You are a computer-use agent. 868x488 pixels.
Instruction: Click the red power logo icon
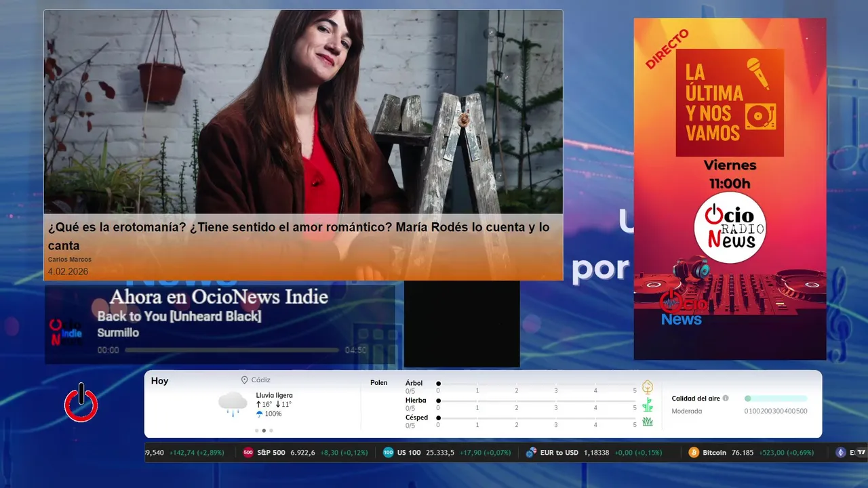[x=81, y=403]
